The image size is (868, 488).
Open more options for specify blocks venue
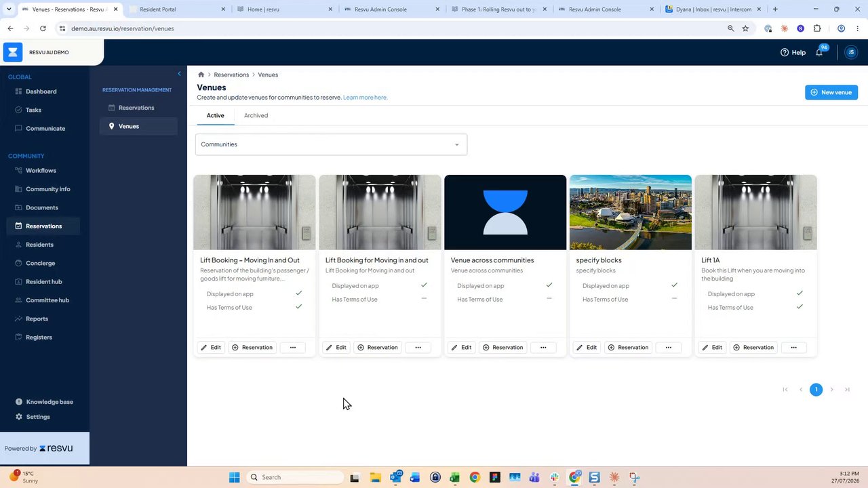pyautogui.click(x=669, y=348)
